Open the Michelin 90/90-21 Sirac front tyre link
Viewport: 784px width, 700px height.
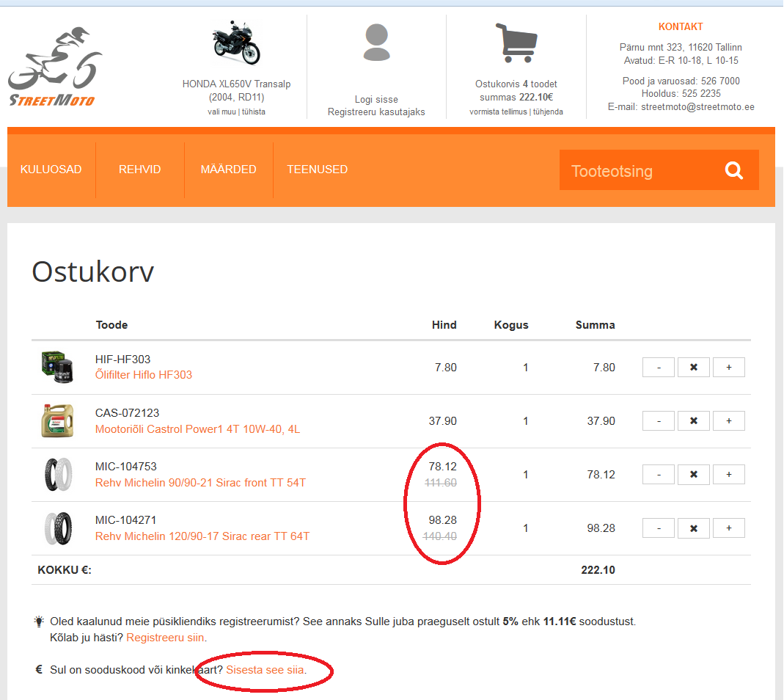200,483
